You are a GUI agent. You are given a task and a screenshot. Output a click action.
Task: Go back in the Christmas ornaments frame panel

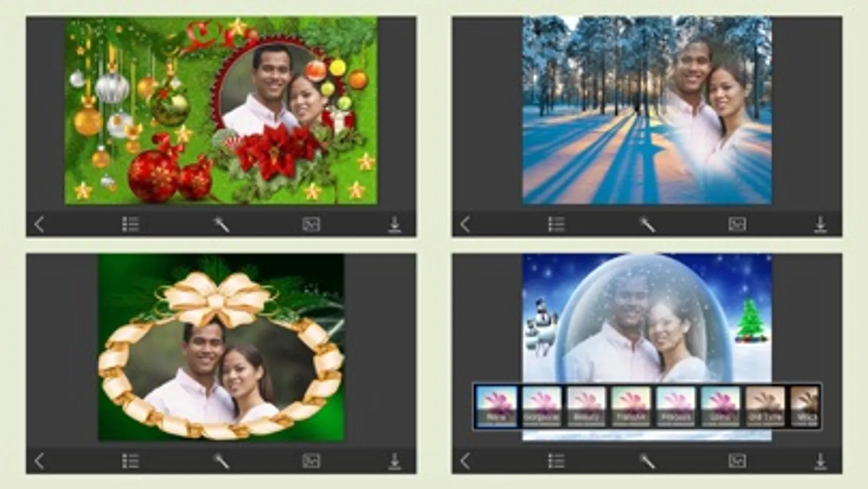(39, 224)
